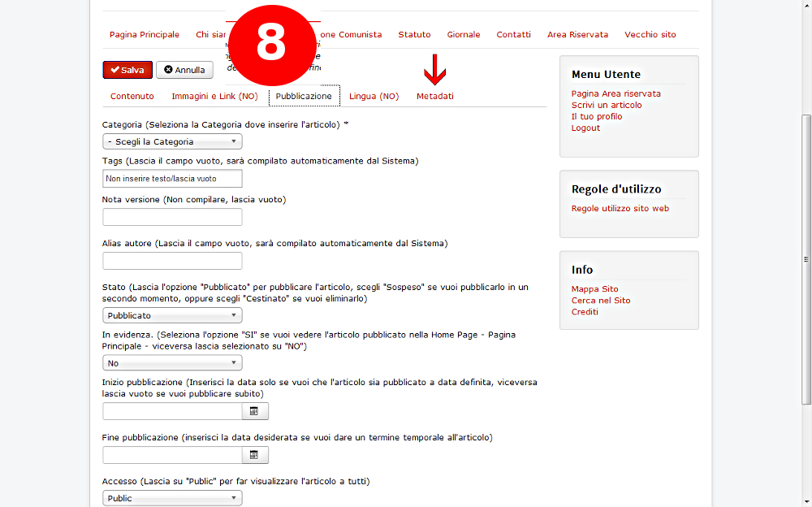The image size is (812, 507).
Task: Switch to the Lingua (NO) tab
Action: pyautogui.click(x=374, y=97)
